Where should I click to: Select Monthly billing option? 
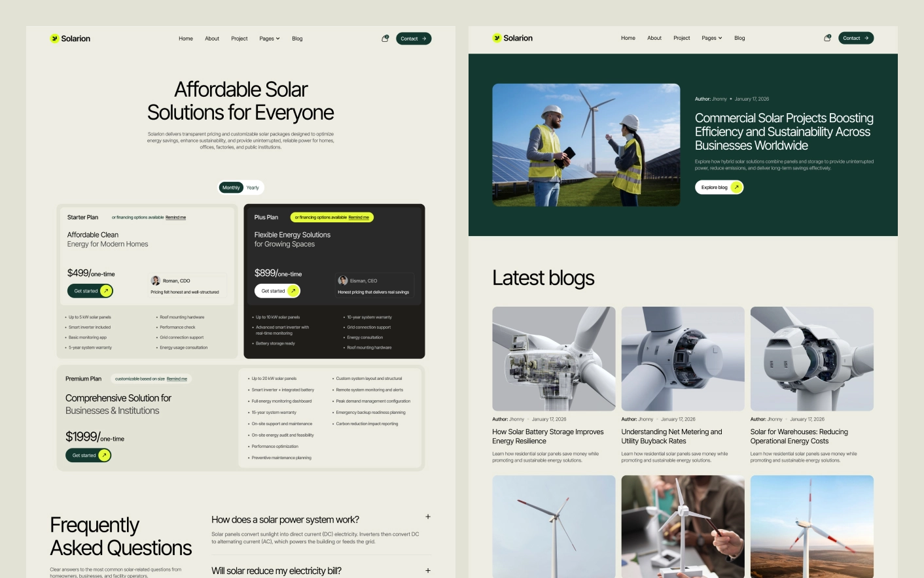[x=230, y=188]
